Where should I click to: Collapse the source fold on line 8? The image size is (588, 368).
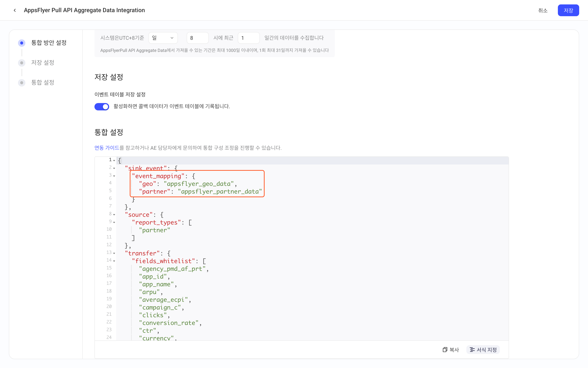[x=114, y=214]
